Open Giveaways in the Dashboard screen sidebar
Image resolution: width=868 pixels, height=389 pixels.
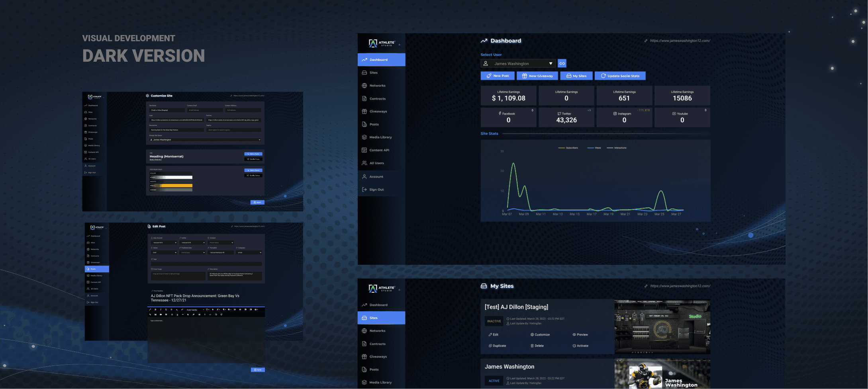coord(381,111)
